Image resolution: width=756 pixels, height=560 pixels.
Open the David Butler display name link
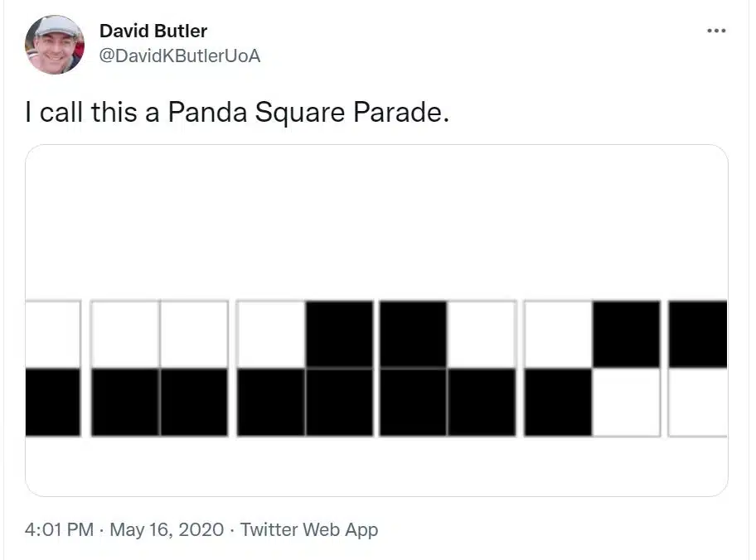[x=153, y=31]
